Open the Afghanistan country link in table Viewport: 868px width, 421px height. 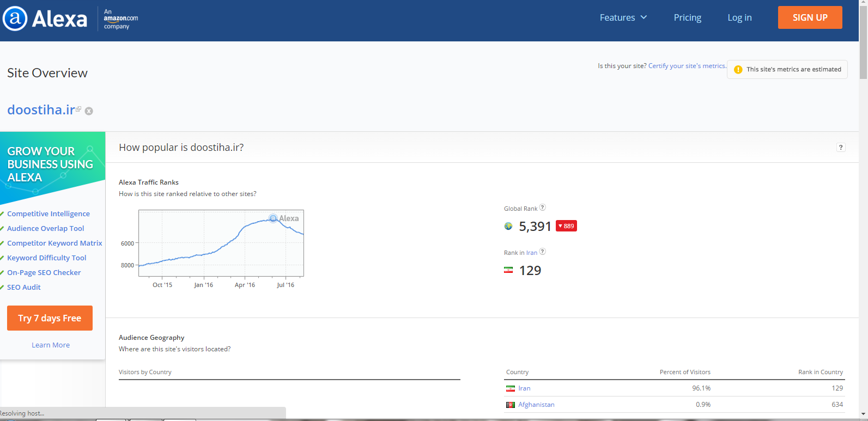coord(536,405)
